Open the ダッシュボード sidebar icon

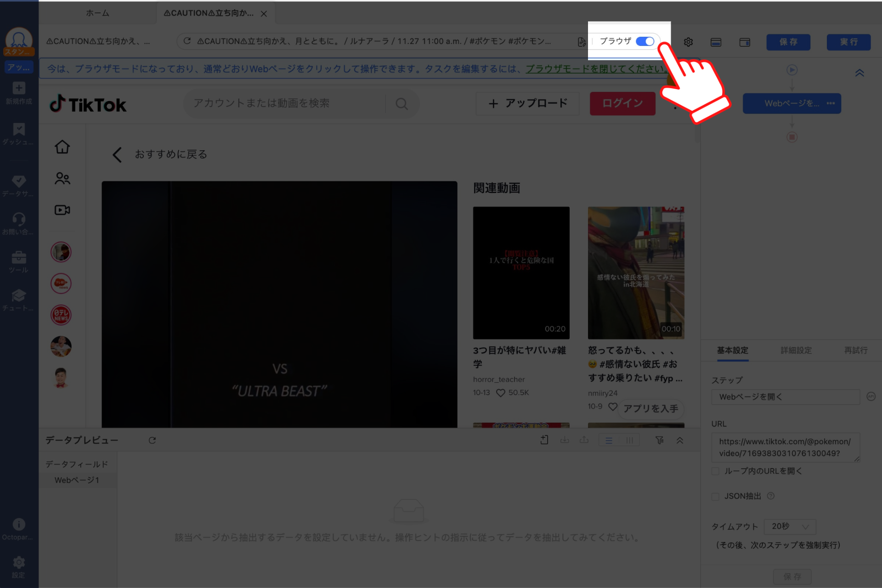point(19,134)
